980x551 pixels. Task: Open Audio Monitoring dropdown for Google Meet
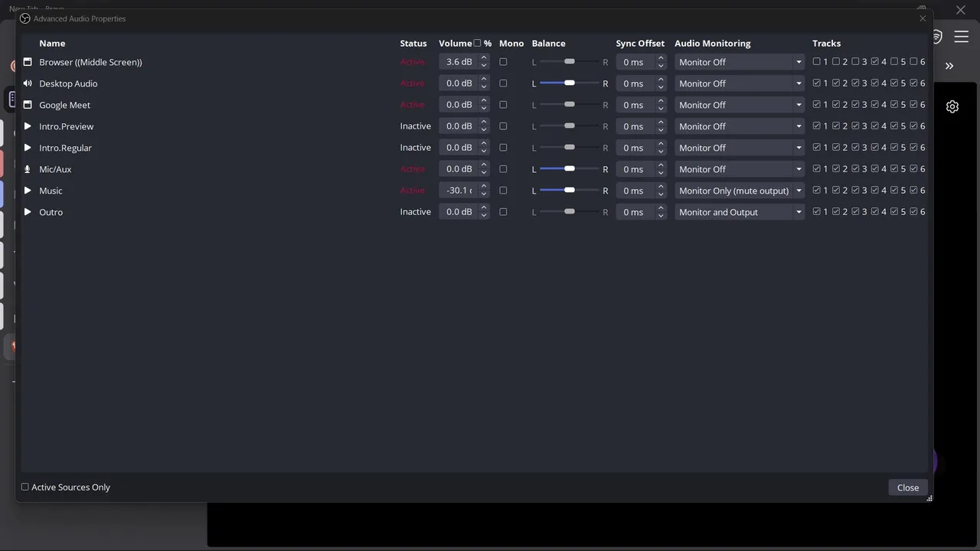[740, 105]
